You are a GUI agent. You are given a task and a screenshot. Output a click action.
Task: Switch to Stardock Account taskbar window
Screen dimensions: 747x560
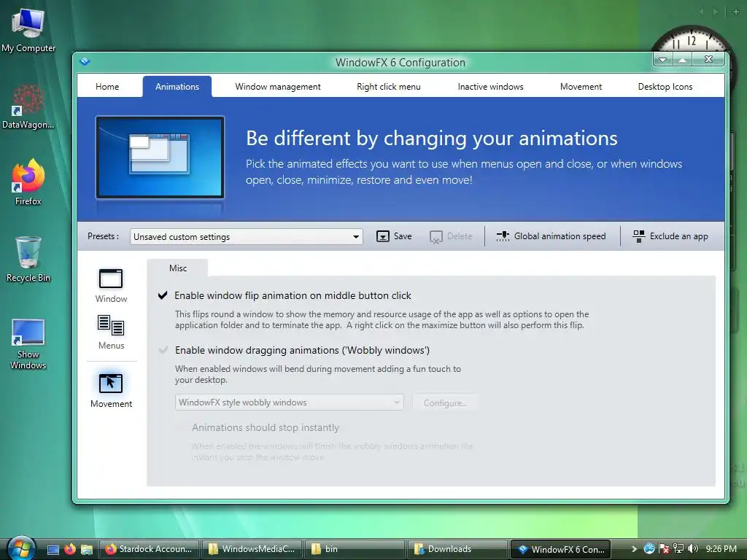[149, 549]
